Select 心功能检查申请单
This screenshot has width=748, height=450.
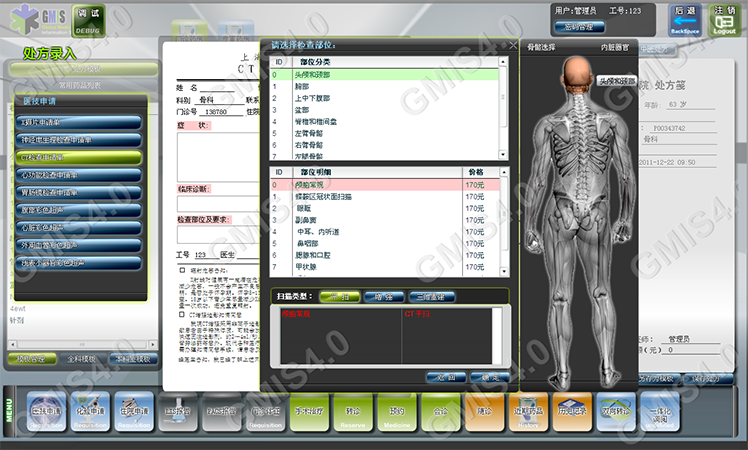tap(79, 175)
